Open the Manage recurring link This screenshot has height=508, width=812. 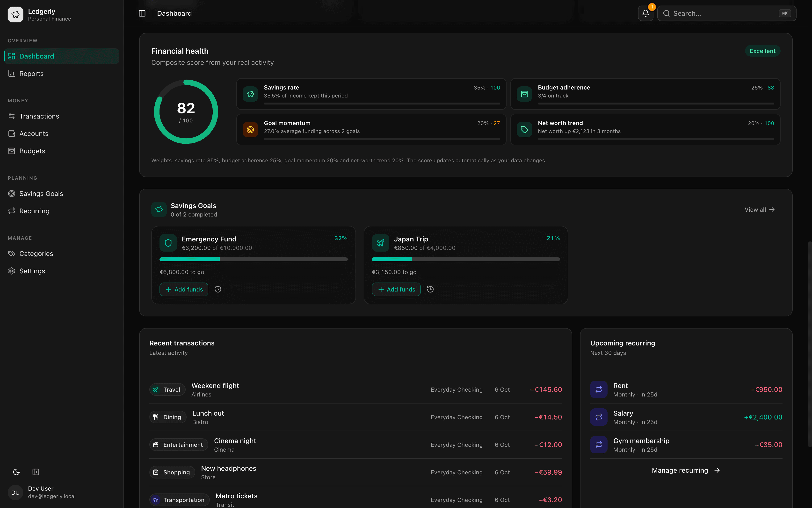(x=686, y=470)
